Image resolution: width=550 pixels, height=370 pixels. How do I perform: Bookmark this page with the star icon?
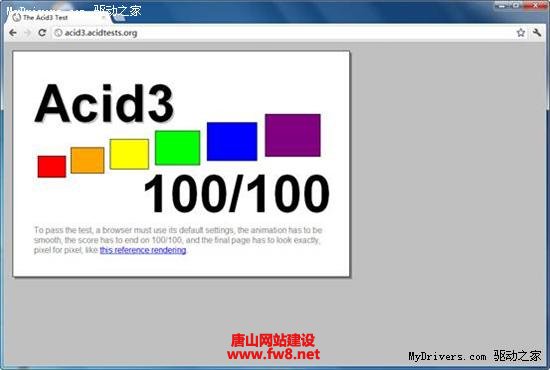521,33
